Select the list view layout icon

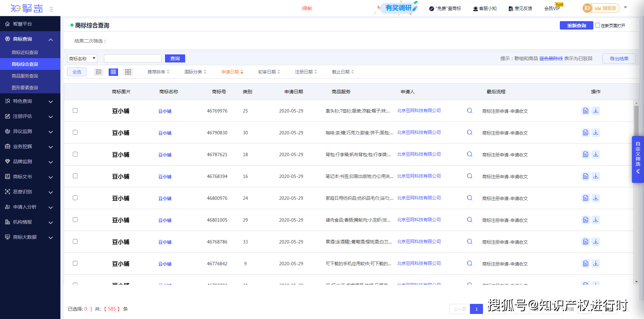pyautogui.click(x=113, y=72)
